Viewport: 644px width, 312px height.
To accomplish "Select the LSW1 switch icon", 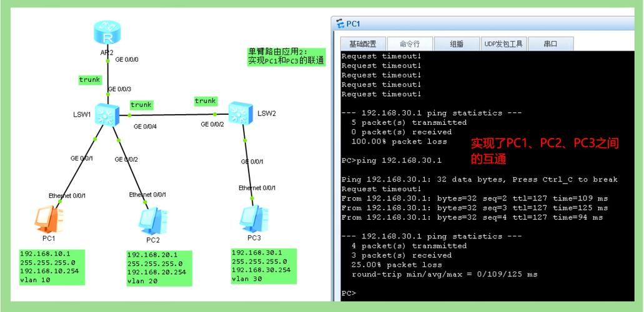I will (107, 114).
